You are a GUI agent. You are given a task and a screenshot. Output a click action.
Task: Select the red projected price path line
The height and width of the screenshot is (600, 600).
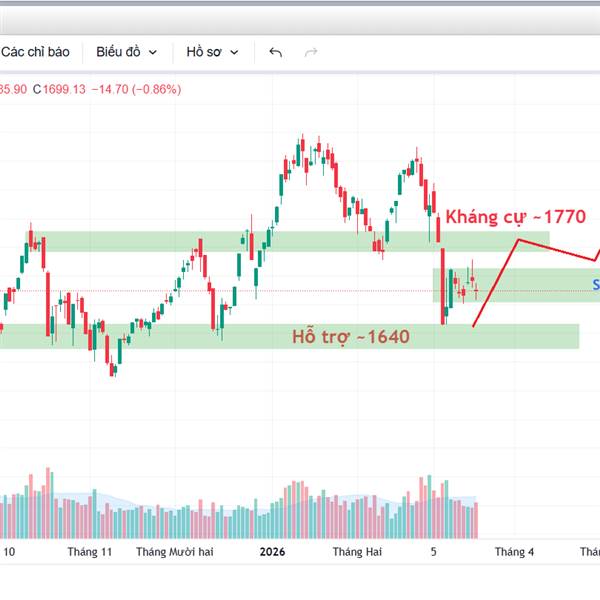496,283
